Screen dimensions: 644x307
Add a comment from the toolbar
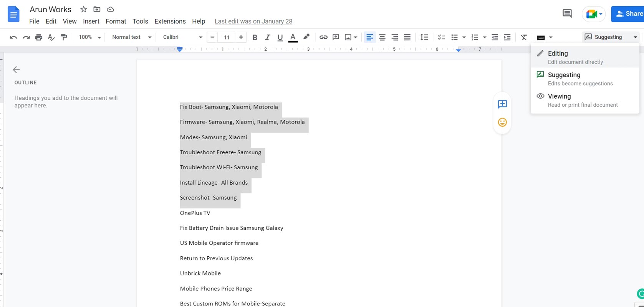point(336,37)
